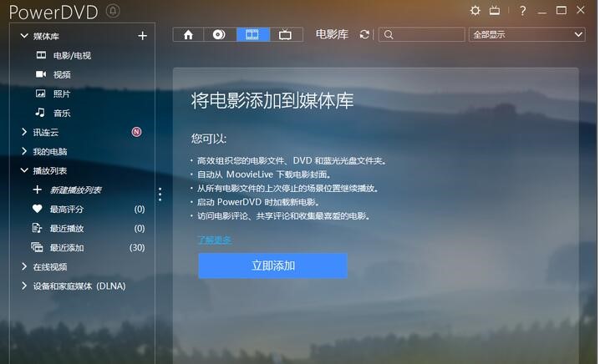Open the help question mark
Image resolution: width=600 pixels, height=364 pixels.
[523, 10]
